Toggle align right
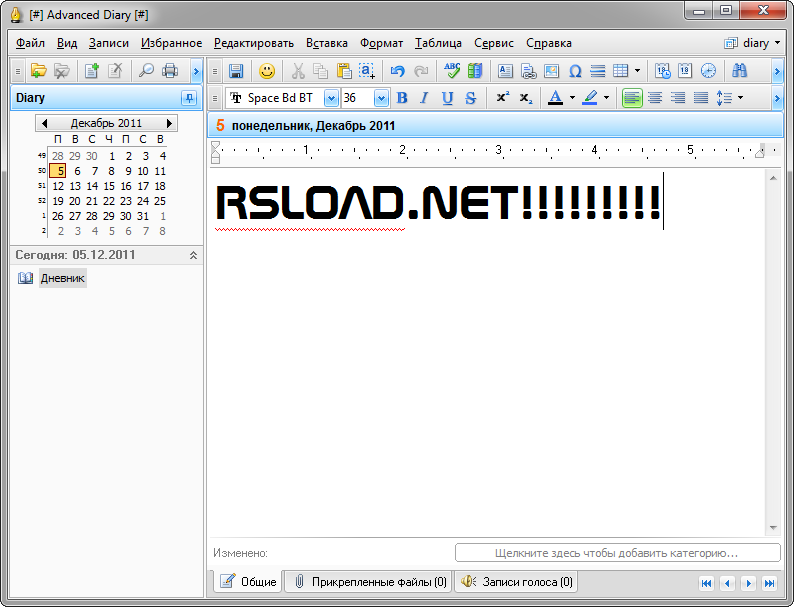 pyautogui.click(x=678, y=98)
